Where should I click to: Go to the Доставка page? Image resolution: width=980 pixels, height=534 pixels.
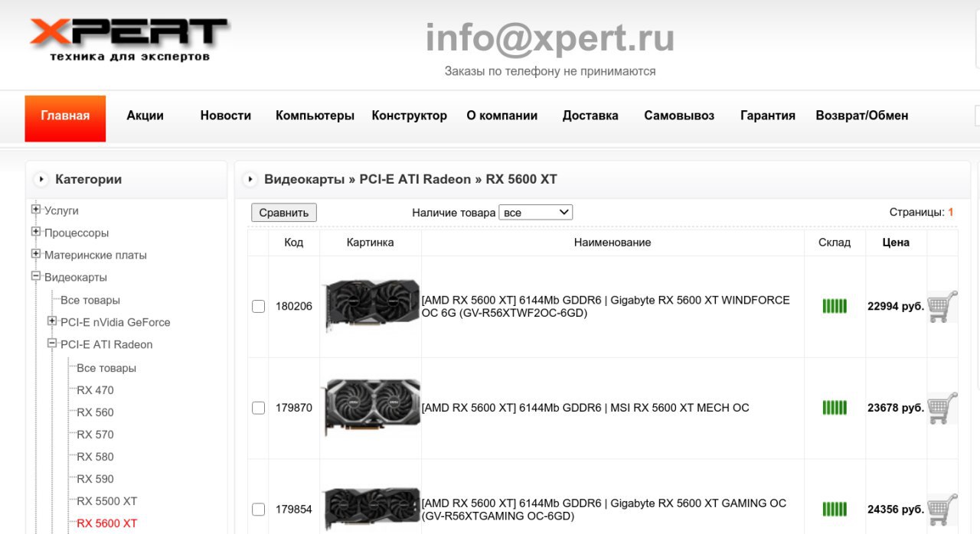(x=590, y=116)
